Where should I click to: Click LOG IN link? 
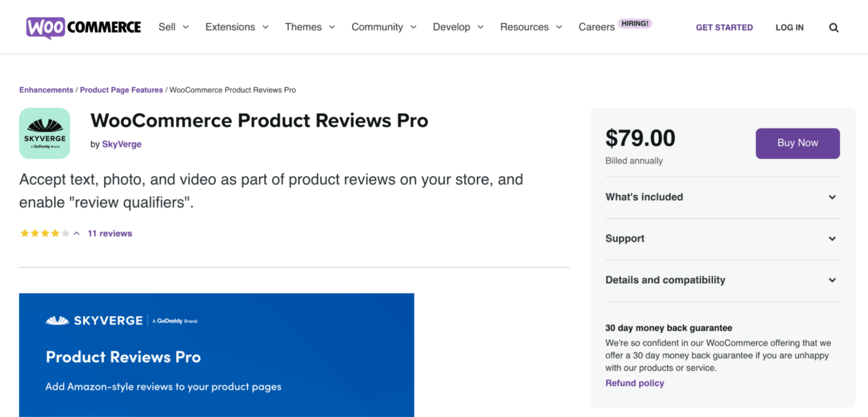point(789,27)
